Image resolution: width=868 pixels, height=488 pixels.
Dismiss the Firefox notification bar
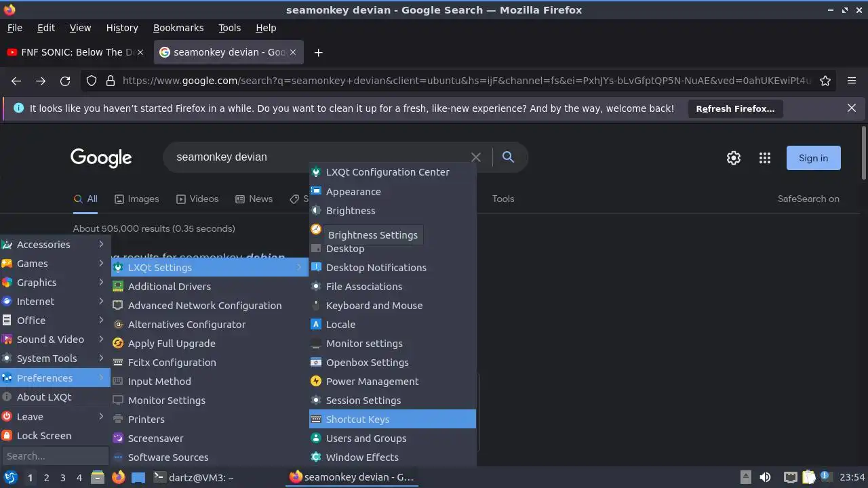coord(852,108)
